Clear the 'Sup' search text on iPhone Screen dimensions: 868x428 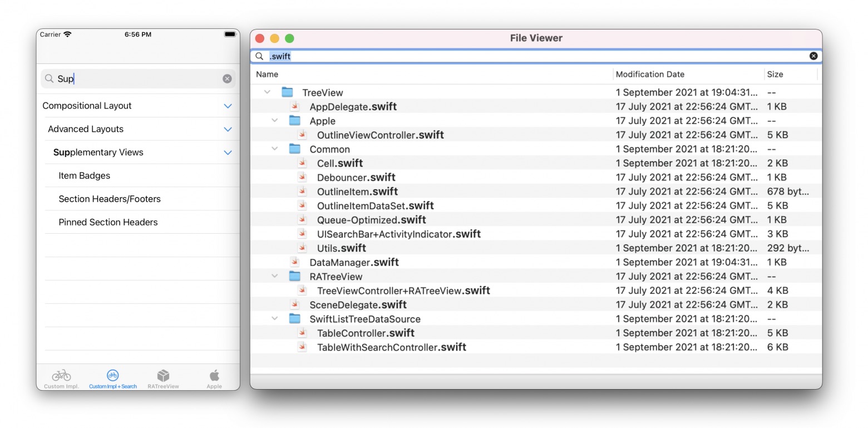coord(227,79)
